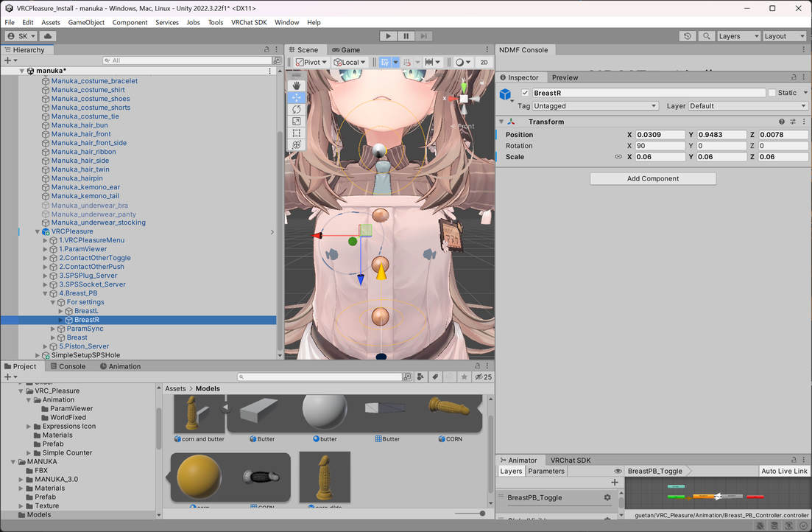
Task: Open the SK account button
Action: click(21, 36)
